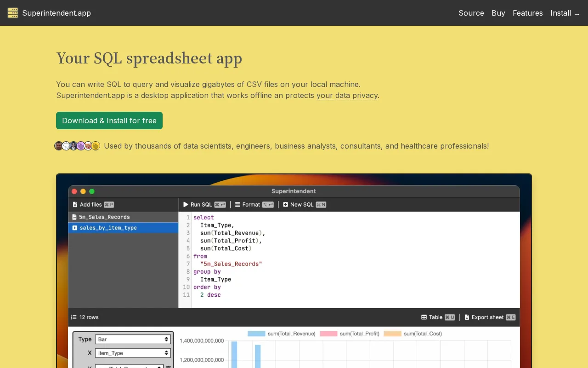Image resolution: width=588 pixels, height=368 pixels.
Task: Select the 5m_Sales_Records file row
Action: point(123,217)
